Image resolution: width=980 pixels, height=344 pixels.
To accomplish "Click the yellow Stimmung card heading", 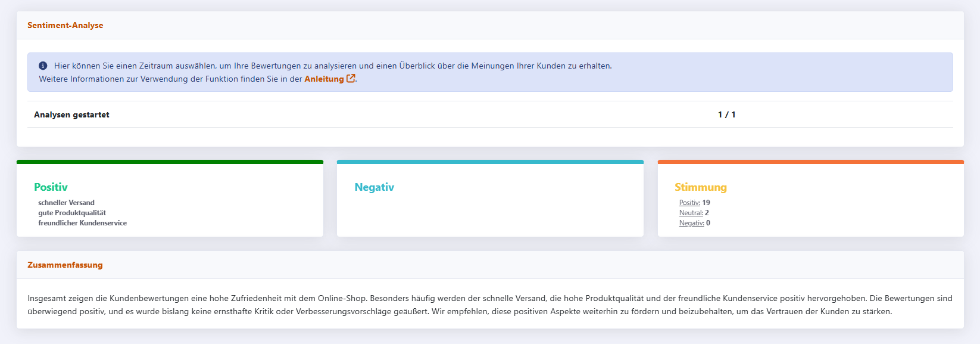I will point(700,187).
